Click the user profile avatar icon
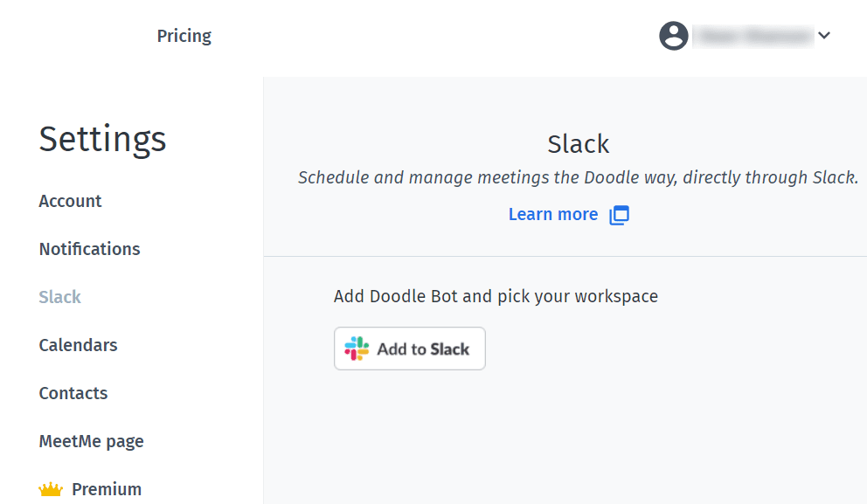Image resolution: width=867 pixels, height=504 pixels. point(674,36)
